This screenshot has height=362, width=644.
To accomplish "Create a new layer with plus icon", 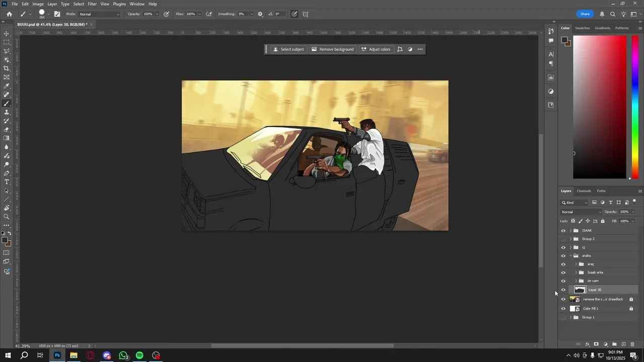I will (x=623, y=344).
